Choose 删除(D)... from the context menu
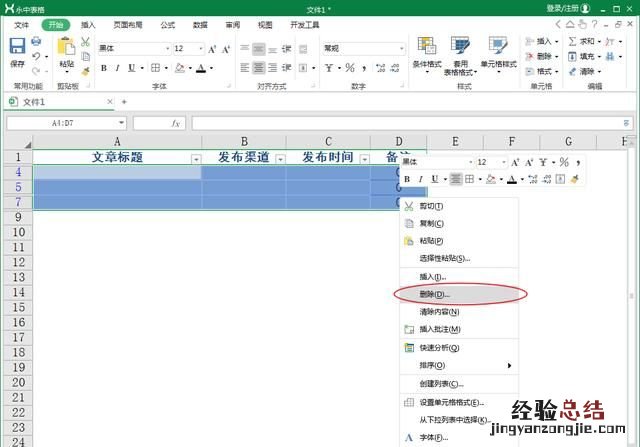 point(435,294)
